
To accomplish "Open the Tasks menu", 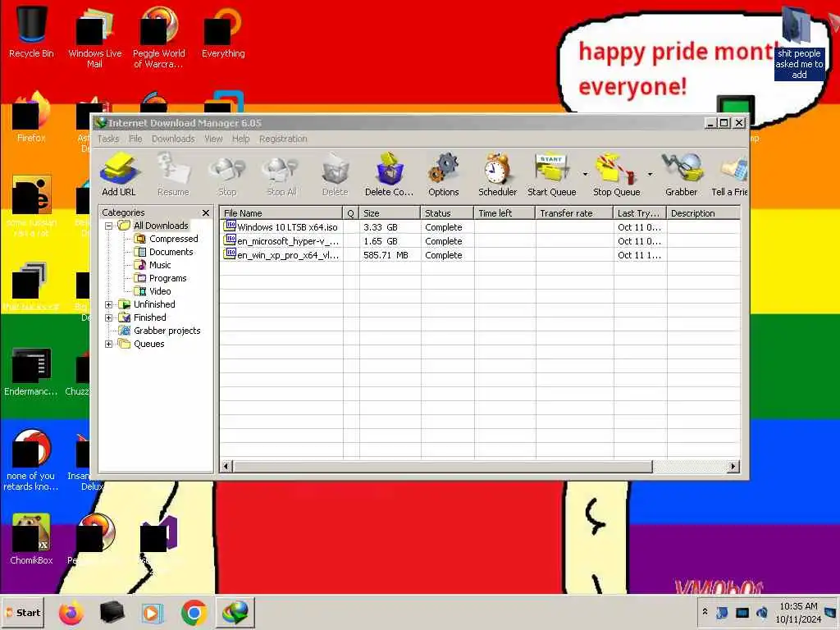I will 108,139.
